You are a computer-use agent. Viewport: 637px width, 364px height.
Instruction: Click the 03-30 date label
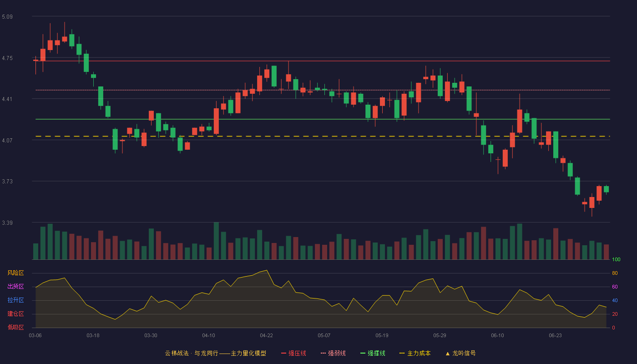pos(151,335)
